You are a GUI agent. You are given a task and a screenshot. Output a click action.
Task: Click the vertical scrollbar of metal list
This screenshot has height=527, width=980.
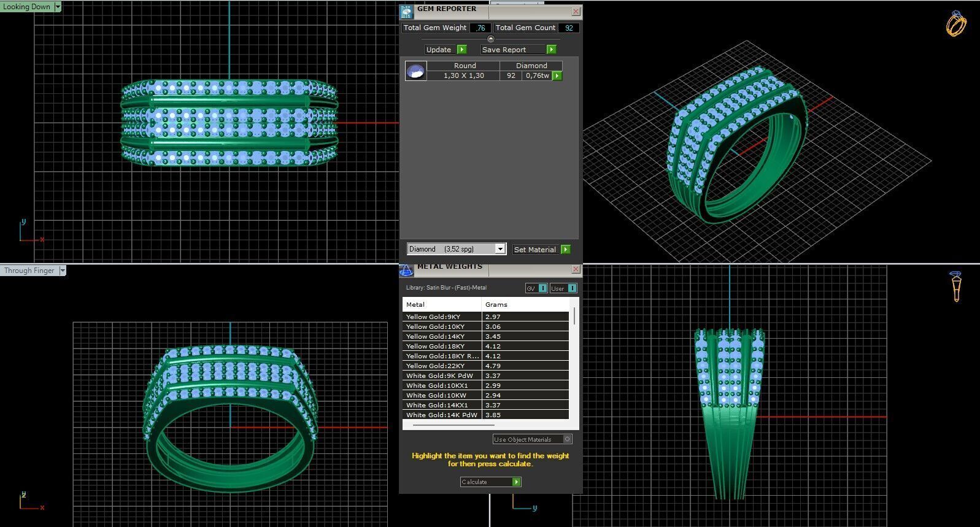tap(574, 316)
